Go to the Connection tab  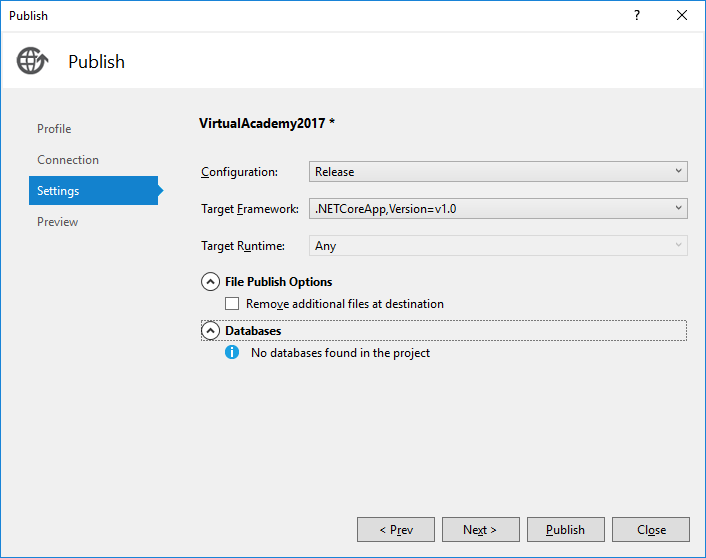pyautogui.click(x=68, y=160)
